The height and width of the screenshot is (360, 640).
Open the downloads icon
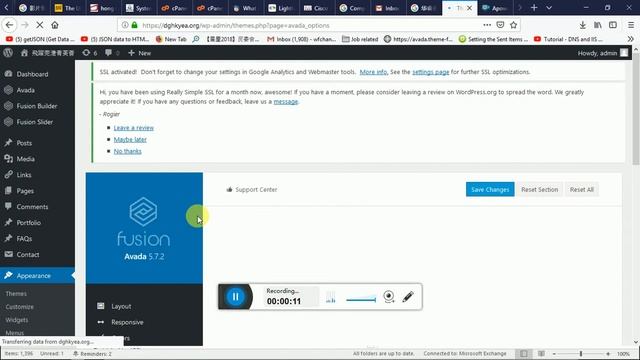click(x=582, y=25)
